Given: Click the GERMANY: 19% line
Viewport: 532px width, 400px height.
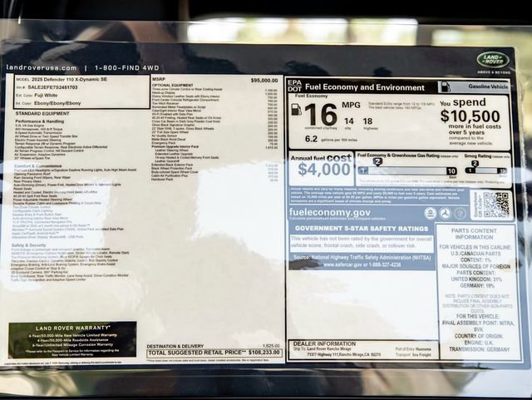Looking at the screenshot, I should click(x=477, y=286).
